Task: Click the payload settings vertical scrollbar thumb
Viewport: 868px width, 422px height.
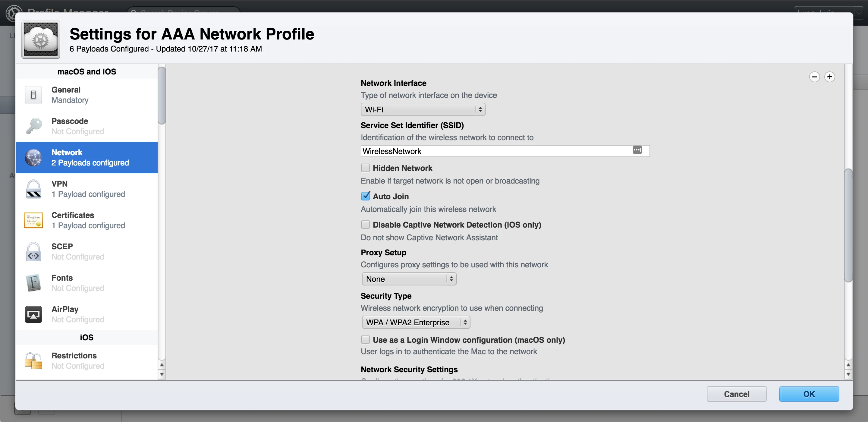Action: [848, 226]
